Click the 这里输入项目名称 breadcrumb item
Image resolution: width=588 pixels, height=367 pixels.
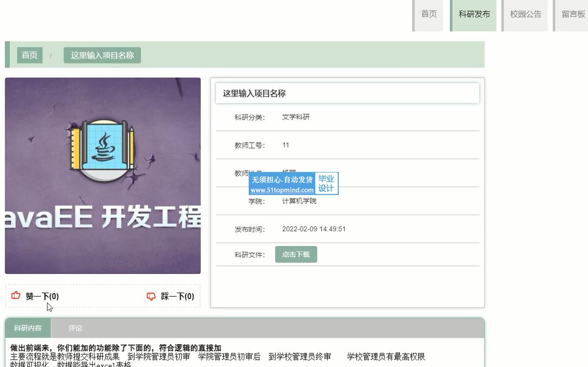[x=102, y=55]
